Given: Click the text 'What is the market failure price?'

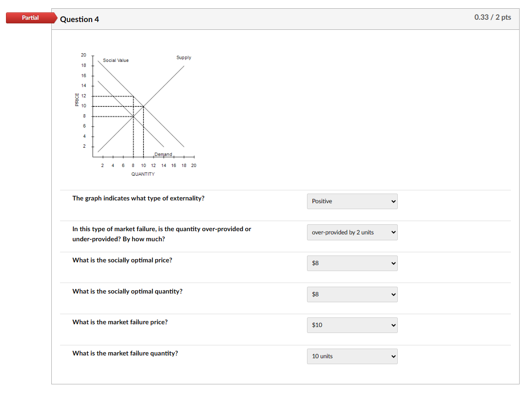Looking at the screenshot, I should tap(120, 322).
